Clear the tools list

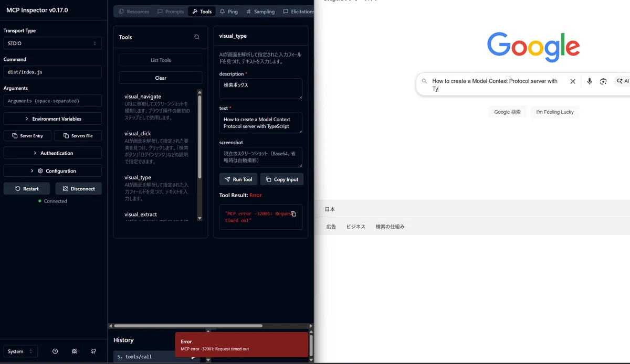(161, 78)
